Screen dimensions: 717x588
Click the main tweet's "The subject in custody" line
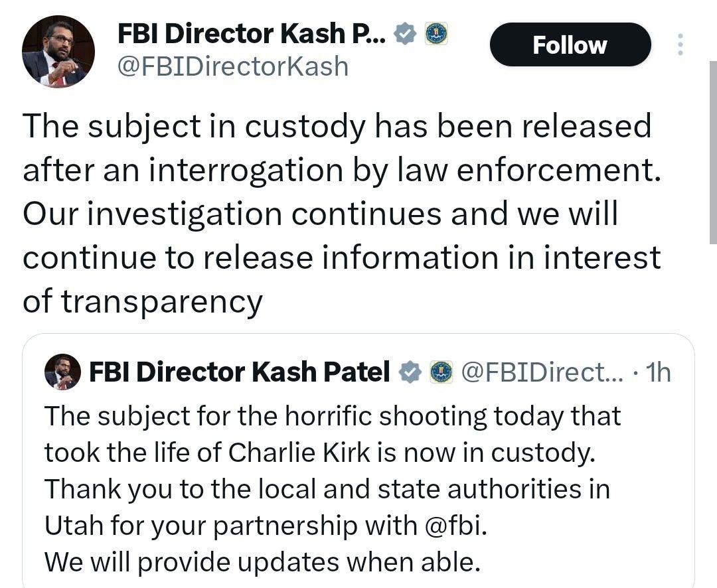pyautogui.click(x=336, y=126)
